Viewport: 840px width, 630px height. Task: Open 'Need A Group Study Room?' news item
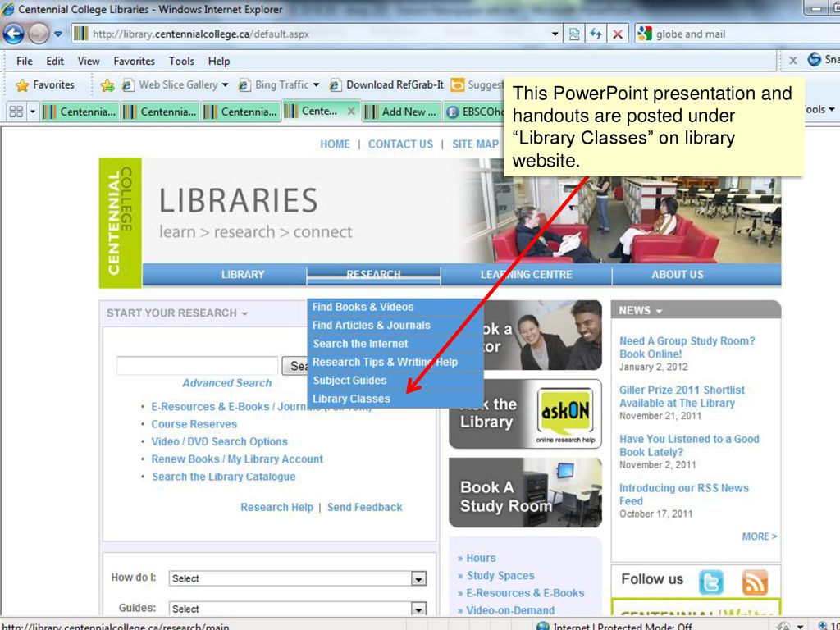687,347
